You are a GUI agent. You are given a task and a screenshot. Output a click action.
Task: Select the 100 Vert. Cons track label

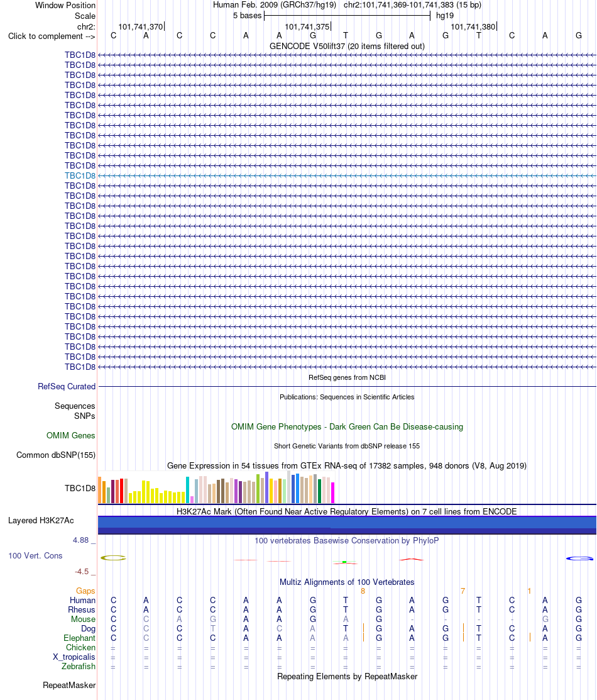35,556
